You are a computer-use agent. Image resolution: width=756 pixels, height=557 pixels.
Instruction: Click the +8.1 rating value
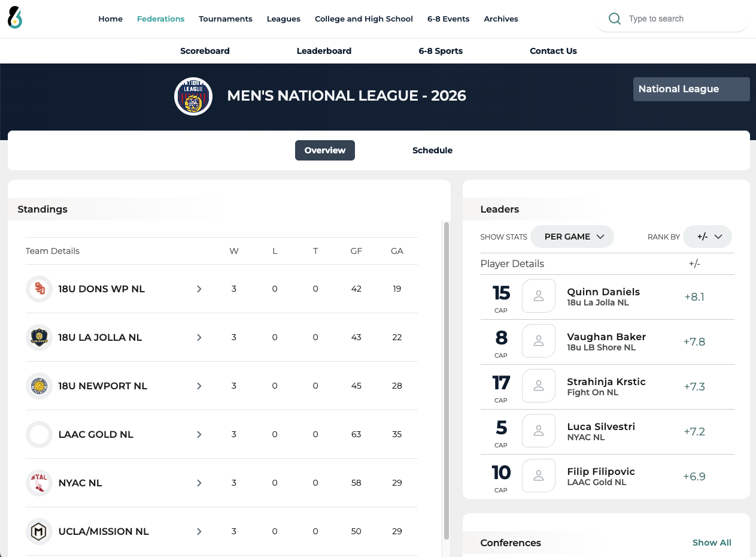(694, 296)
